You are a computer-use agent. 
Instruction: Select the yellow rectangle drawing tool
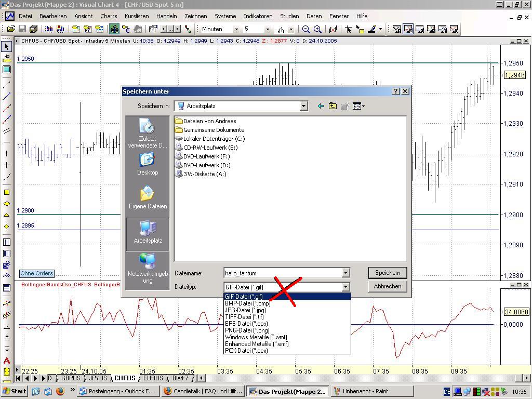(7, 192)
